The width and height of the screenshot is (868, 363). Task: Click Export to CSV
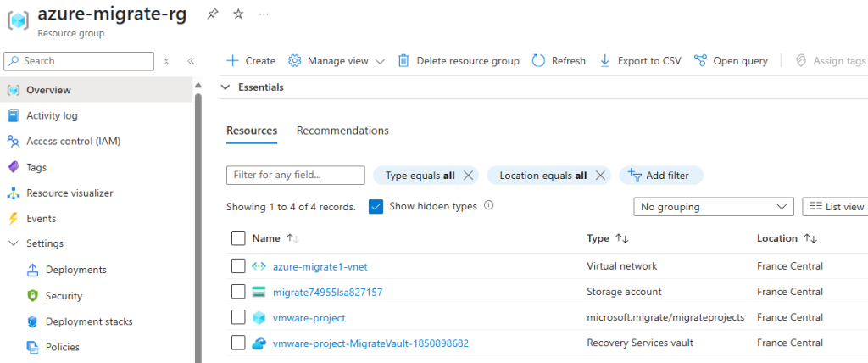(x=640, y=61)
